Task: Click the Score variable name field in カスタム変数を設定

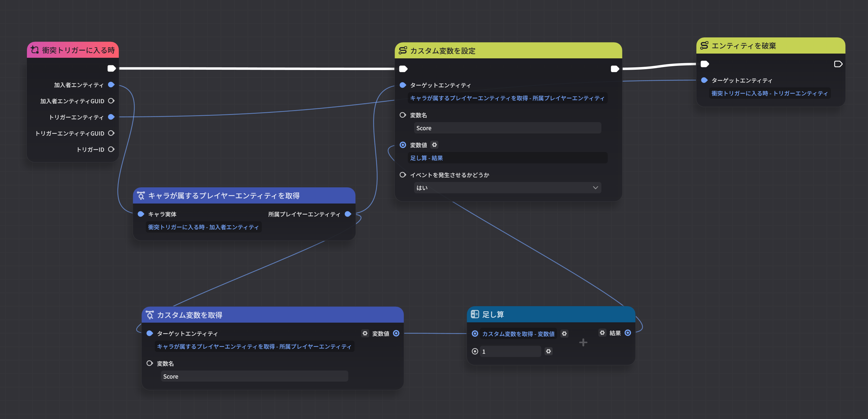Action: pyautogui.click(x=507, y=128)
